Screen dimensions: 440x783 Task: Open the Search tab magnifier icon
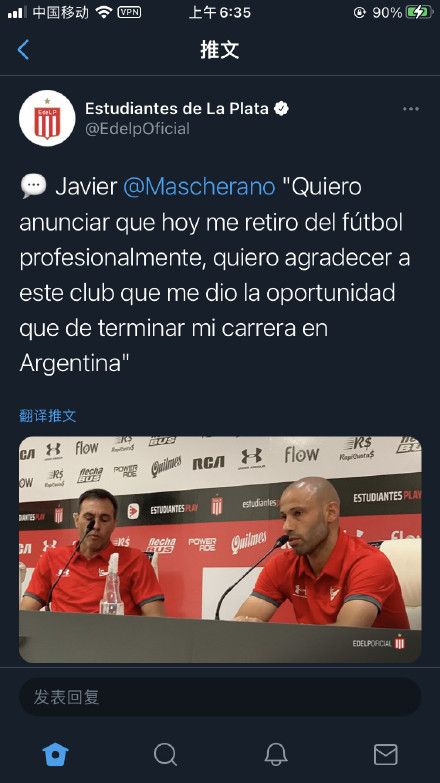[165, 754]
